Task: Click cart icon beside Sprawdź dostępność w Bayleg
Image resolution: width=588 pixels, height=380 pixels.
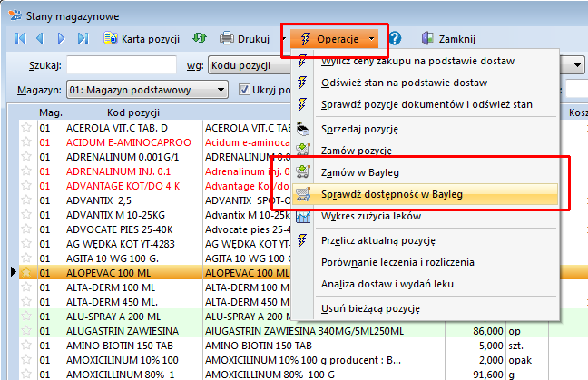Action: pyautogui.click(x=303, y=194)
